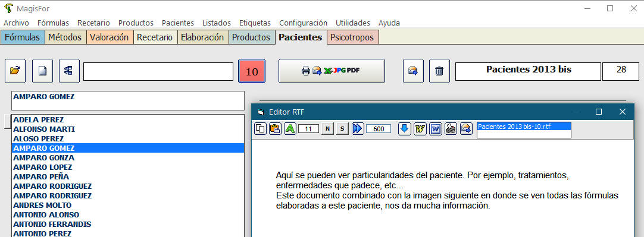Switch to the Elaboración tab
This screenshot has width=644, height=237.
tap(202, 37)
